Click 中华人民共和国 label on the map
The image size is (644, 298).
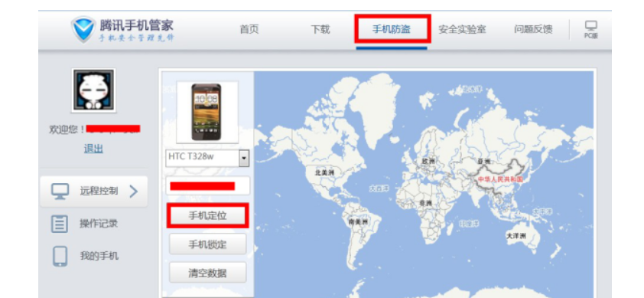point(500,180)
